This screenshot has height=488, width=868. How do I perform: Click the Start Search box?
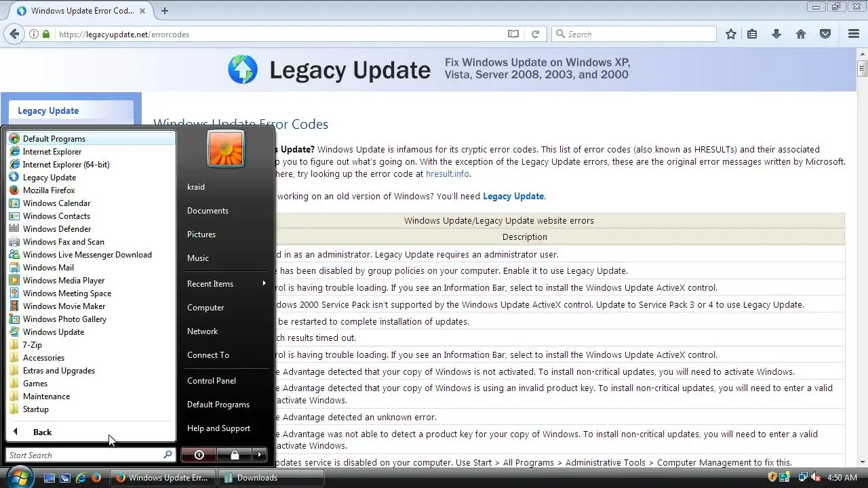[x=91, y=455]
